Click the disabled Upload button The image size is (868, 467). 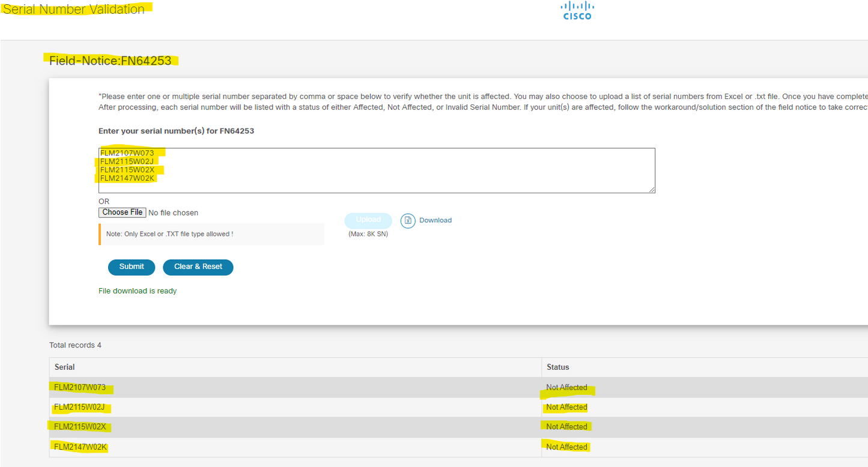(368, 220)
